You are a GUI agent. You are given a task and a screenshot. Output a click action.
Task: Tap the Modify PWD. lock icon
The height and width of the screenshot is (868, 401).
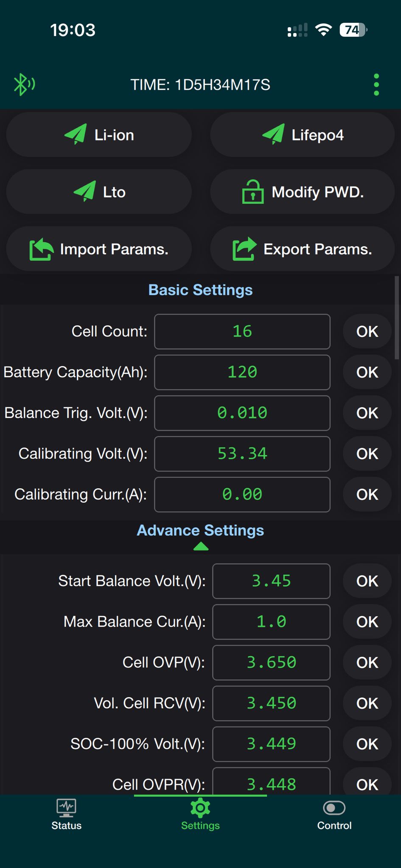[x=252, y=192]
